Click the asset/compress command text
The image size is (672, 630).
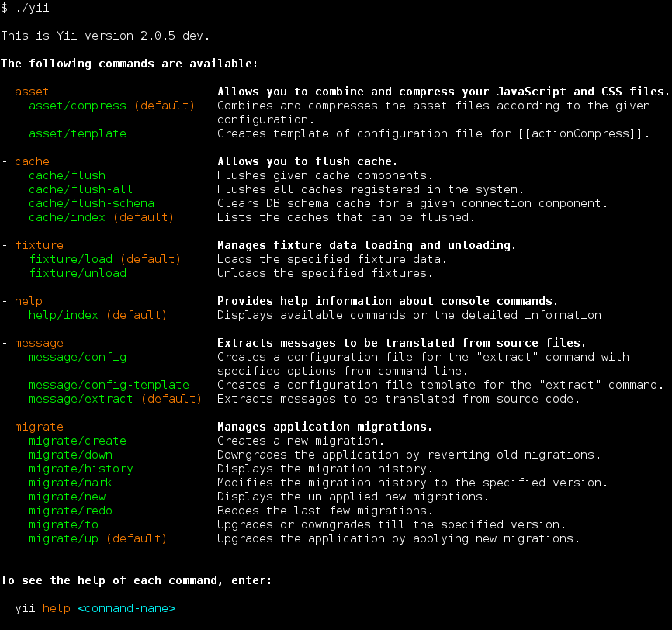(x=78, y=106)
